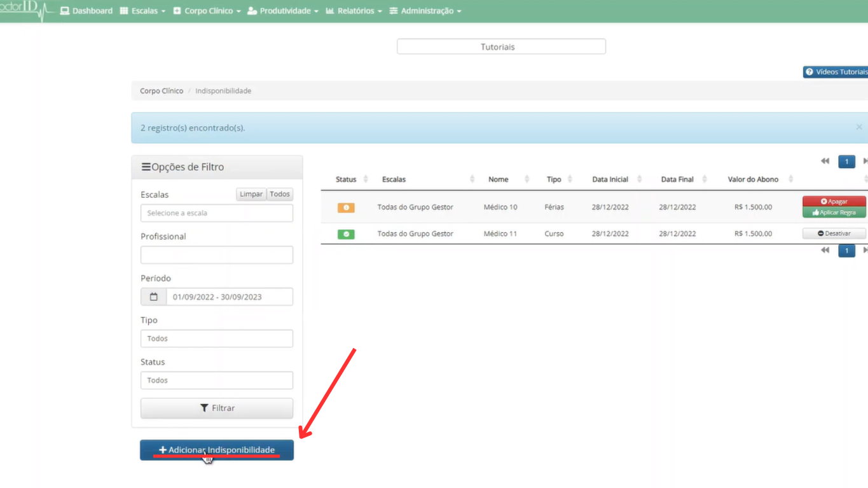Screen dimensions: 868x488
Task: Click the orange warning status icon for Médico 10
Action: pos(346,207)
